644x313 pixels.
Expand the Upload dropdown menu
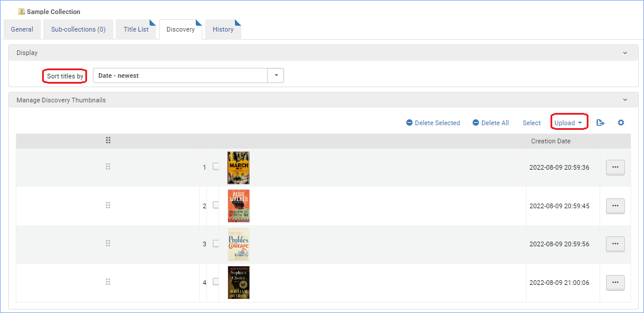[x=569, y=123]
